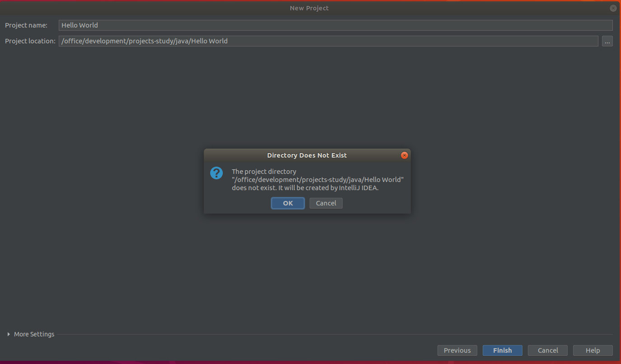Image resolution: width=621 pixels, height=364 pixels.
Task: Click the blue question mark icon
Action: click(x=216, y=173)
